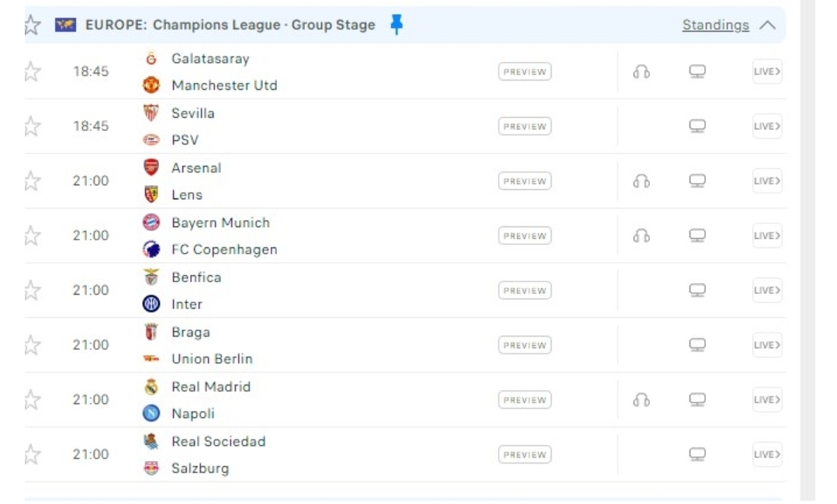Open the Standings link
The height and width of the screenshot is (504, 837).
[715, 26]
